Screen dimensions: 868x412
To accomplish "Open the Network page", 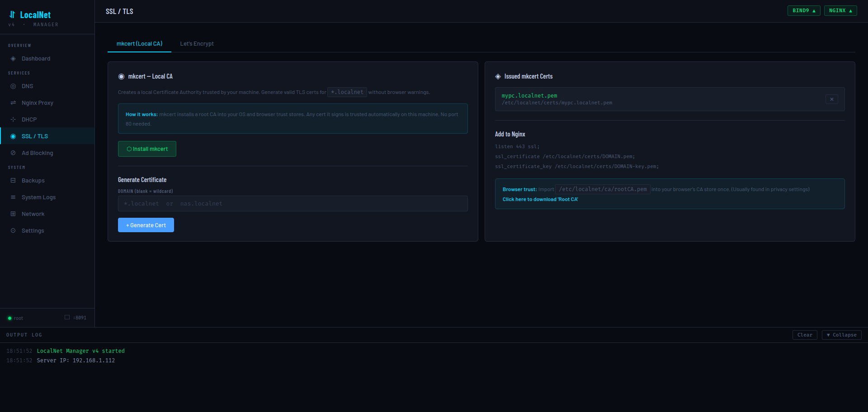I will pyautogui.click(x=47, y=214).
